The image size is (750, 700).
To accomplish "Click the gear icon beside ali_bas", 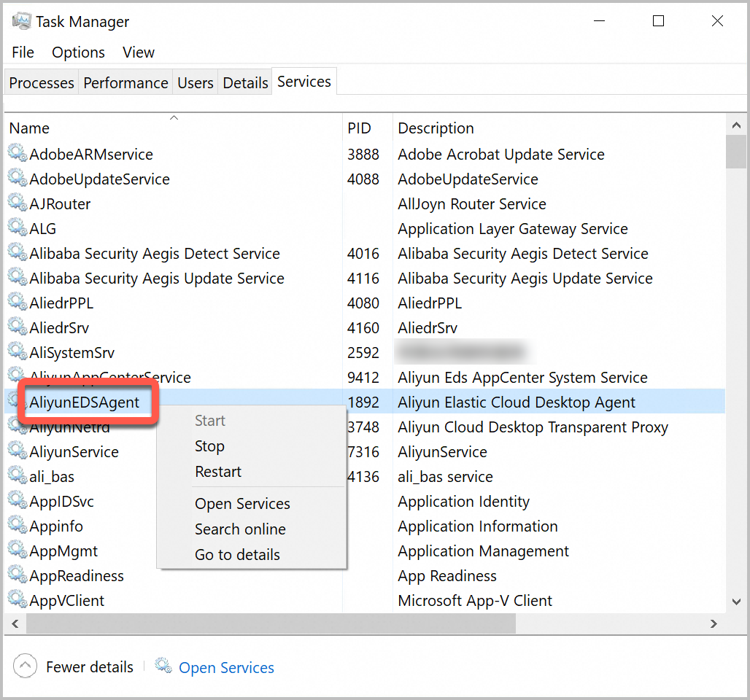I will [x=18, y=476].
